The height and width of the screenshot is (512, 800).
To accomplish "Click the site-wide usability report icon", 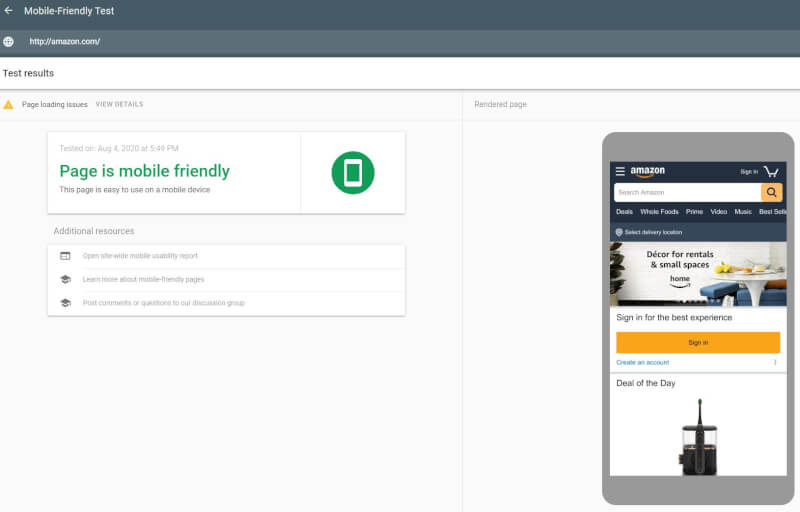I will (x=65, y=256).
